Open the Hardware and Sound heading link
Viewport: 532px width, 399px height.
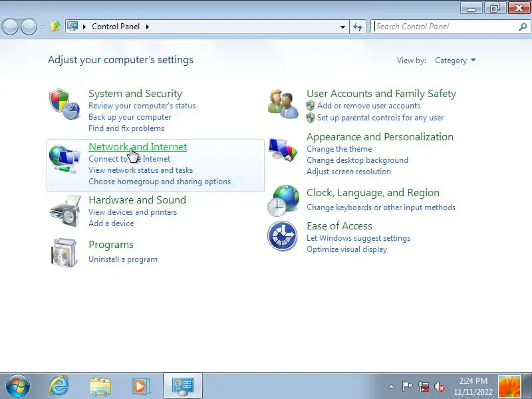[x=138, y=200]
